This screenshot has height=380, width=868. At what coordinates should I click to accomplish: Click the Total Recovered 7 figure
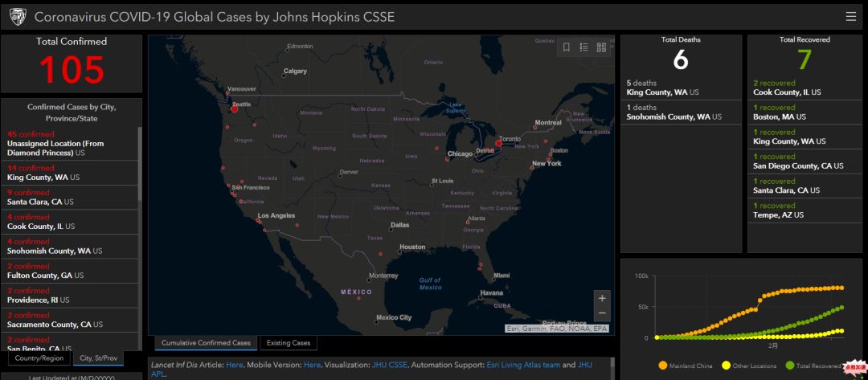point(805,59)
